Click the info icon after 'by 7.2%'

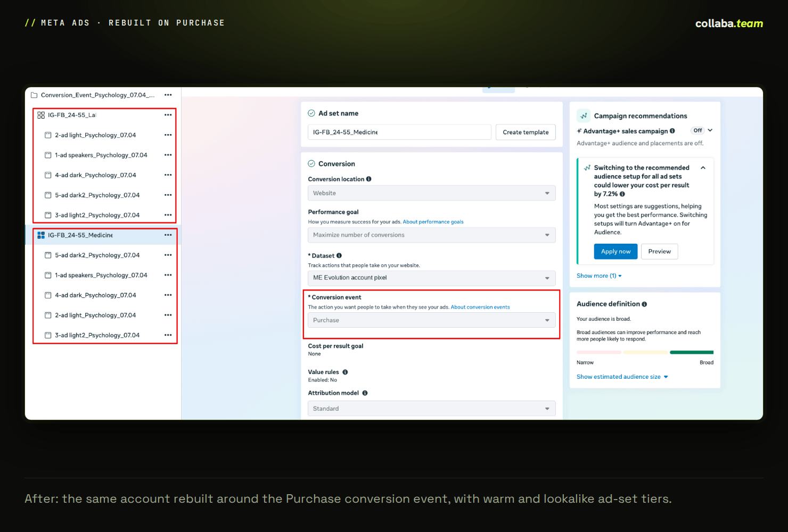622,194
